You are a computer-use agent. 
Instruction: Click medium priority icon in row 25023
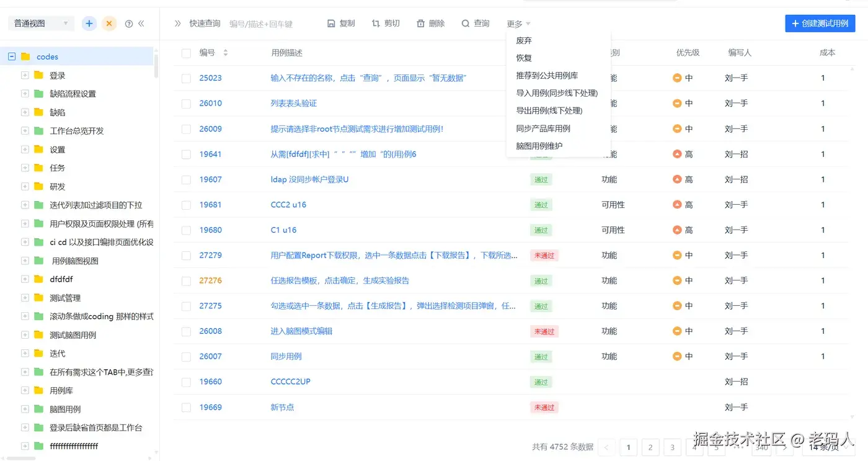(677, 78)
